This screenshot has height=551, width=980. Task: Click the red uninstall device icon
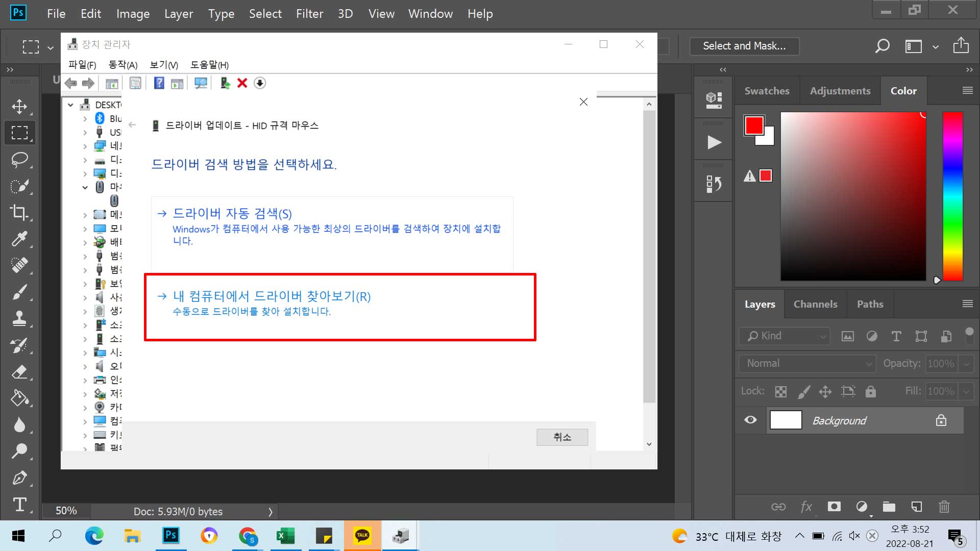tap(242, 83)
